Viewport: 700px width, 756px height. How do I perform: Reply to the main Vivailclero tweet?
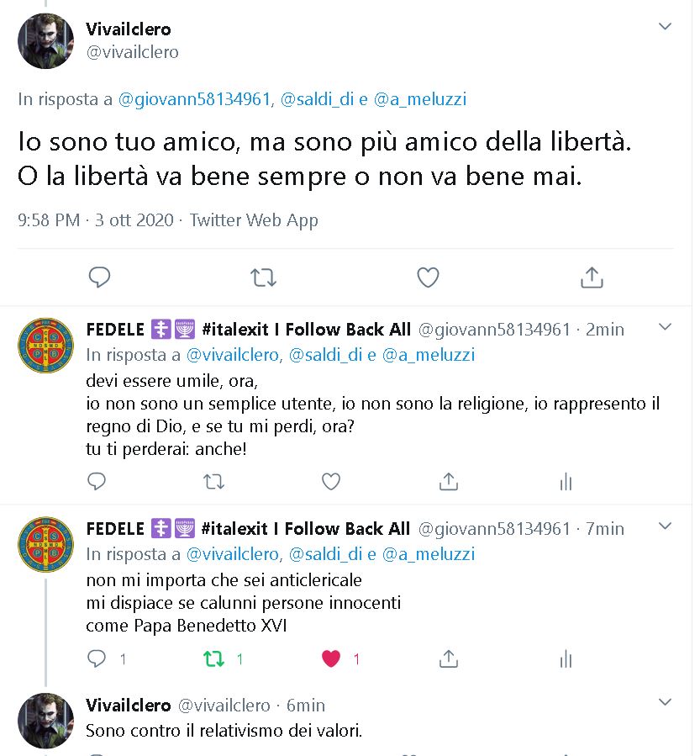point(100,278)
